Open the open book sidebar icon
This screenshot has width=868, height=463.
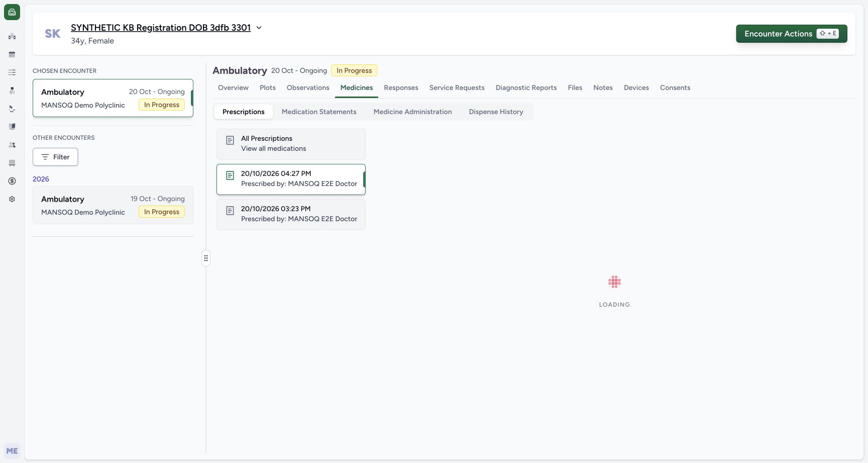click(x=12, y=127)
